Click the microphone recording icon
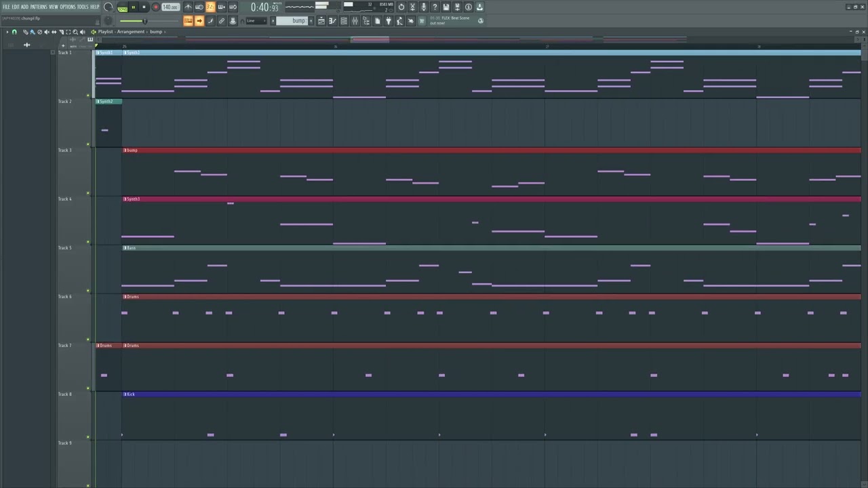The width and height of the screenshot is (868, 488). [x=424, y=7]
